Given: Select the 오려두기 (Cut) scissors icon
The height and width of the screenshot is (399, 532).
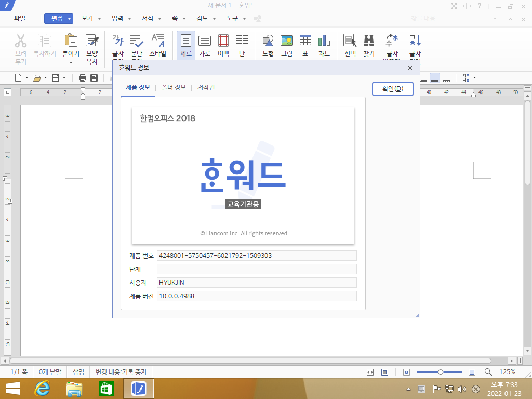Looking at the screenshot, I should click(21, 41).
